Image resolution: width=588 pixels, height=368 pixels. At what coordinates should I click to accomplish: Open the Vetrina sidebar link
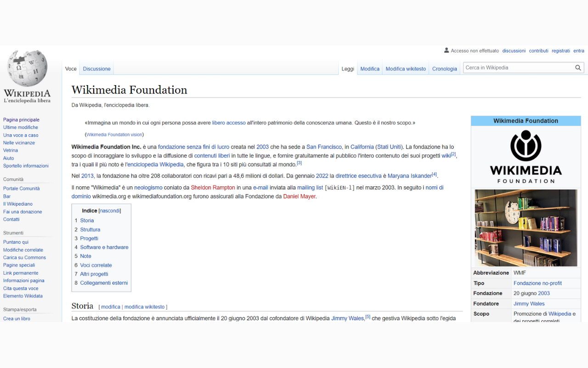tap(11, 150)
